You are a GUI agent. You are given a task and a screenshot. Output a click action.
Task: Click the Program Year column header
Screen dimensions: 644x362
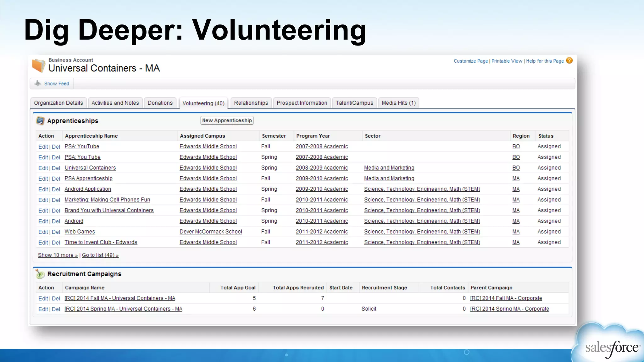click(313, 136)
